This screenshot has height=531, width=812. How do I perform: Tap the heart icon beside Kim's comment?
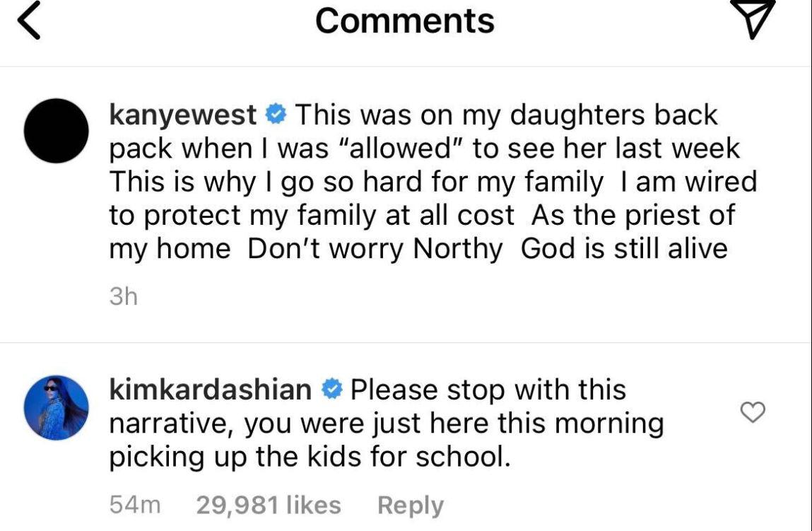point(754,412)
